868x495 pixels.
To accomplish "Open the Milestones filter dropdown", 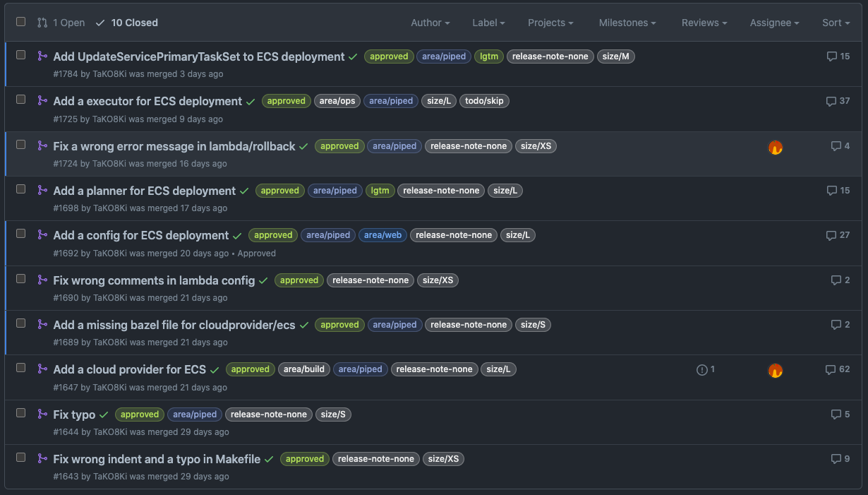I will (x=627, y=23).
